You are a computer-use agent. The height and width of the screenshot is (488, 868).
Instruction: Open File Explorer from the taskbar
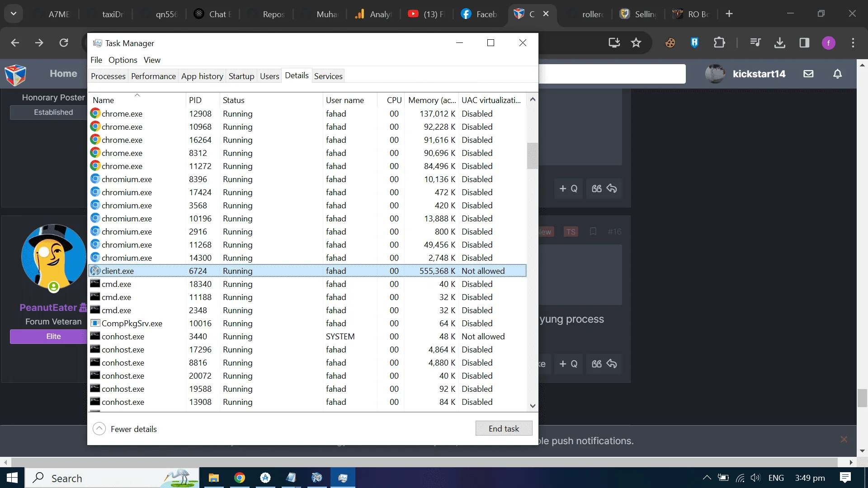click(x=213, y=478)
